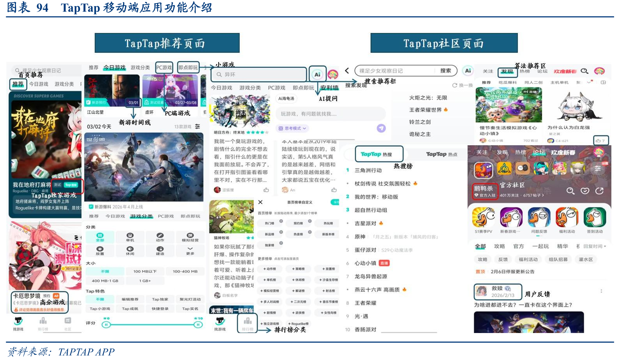This screenshot has height=361, width=644.
Task: Open the 签到活动 goose icon
Action: coord(595,217)
